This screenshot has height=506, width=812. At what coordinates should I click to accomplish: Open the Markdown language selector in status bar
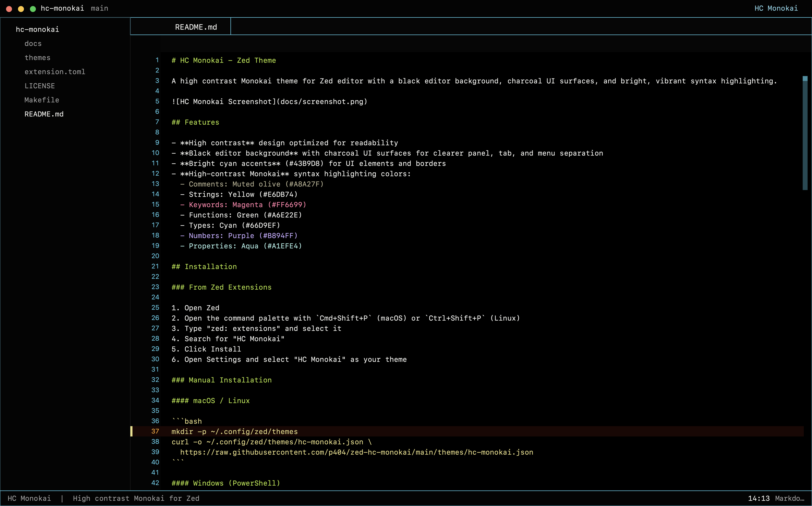pyautogui.click(x=789, y=498)
